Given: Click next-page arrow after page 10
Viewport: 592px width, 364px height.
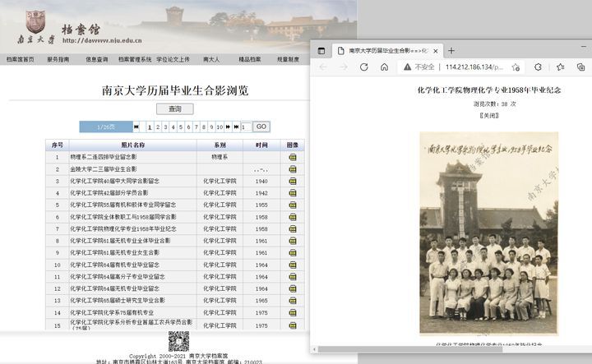Looking at the screenshot, I should tap(228, 127).
